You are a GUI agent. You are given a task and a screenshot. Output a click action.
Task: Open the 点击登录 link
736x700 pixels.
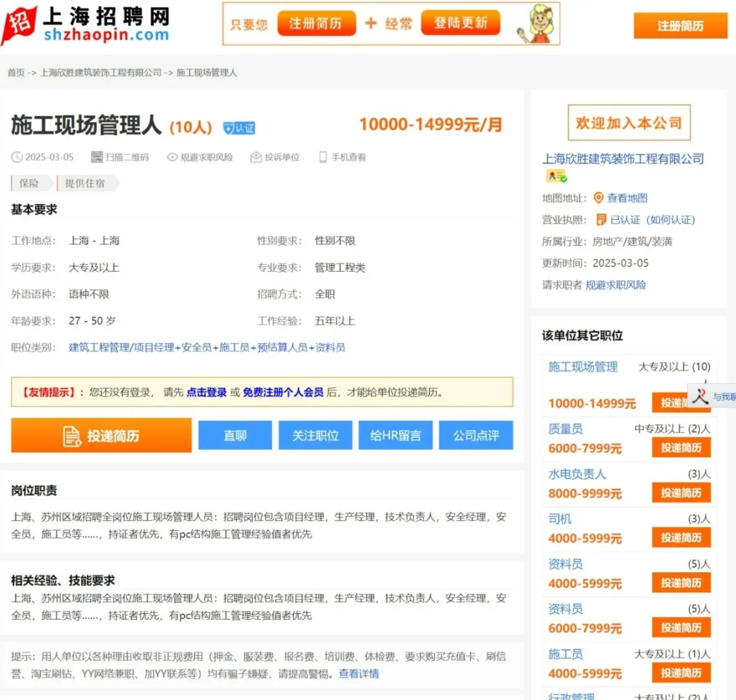[207, 392]
